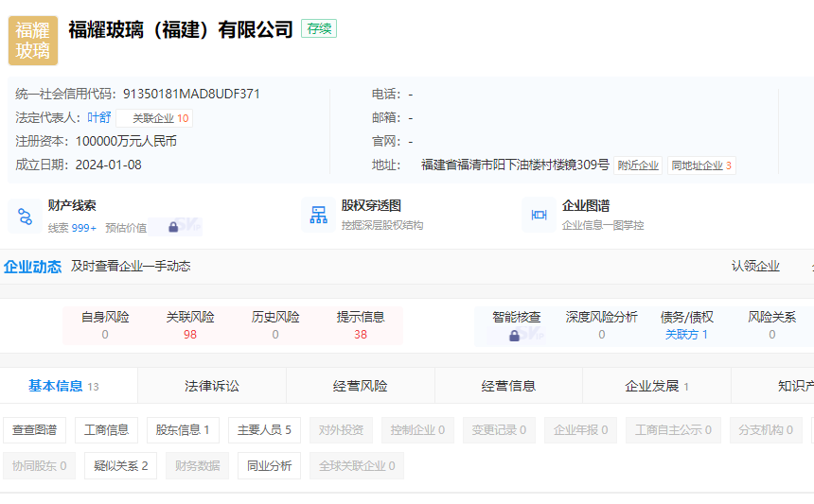This screenshot has height=504, width=814.
Task: Click the lock icon beside 预估价值
Action: 173,227
